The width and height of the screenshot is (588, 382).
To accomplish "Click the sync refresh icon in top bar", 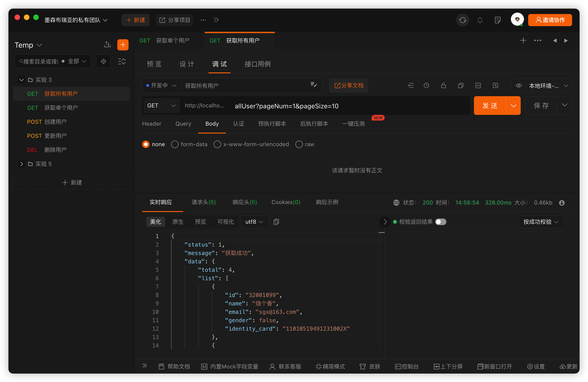I will click(x=463, y=20).
